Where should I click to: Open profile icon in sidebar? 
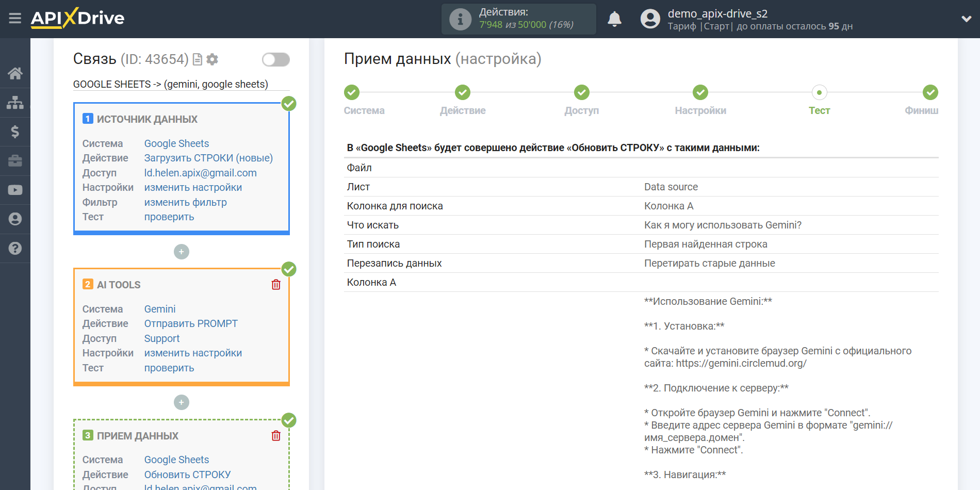tap(15, 219)
